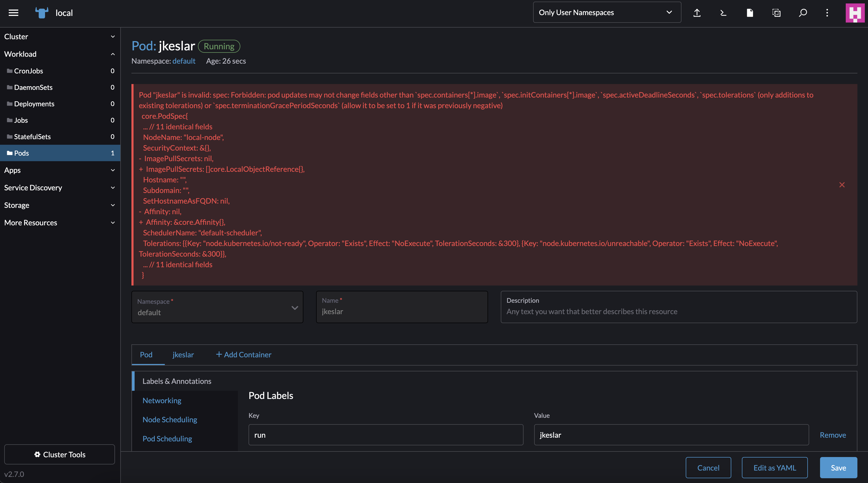The image size is (868, 483).
Task: Click the Import YAML upload icon
Action: [697, 13]
